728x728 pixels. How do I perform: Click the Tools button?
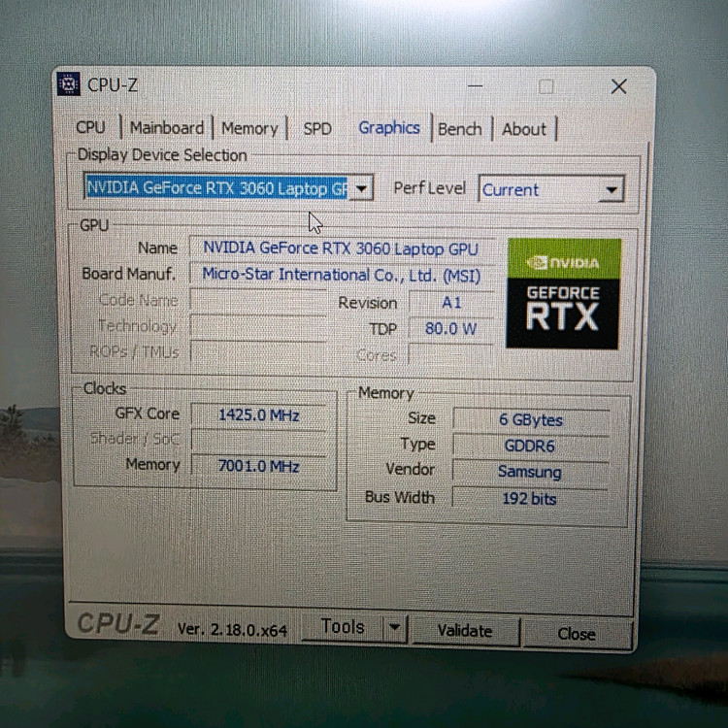343,627
